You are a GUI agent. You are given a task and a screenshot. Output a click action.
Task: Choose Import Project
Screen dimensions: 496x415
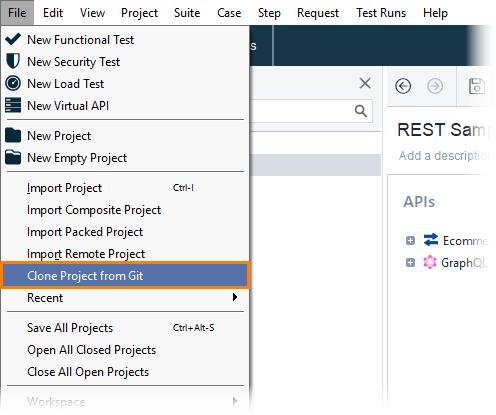[x=125, y=188]
